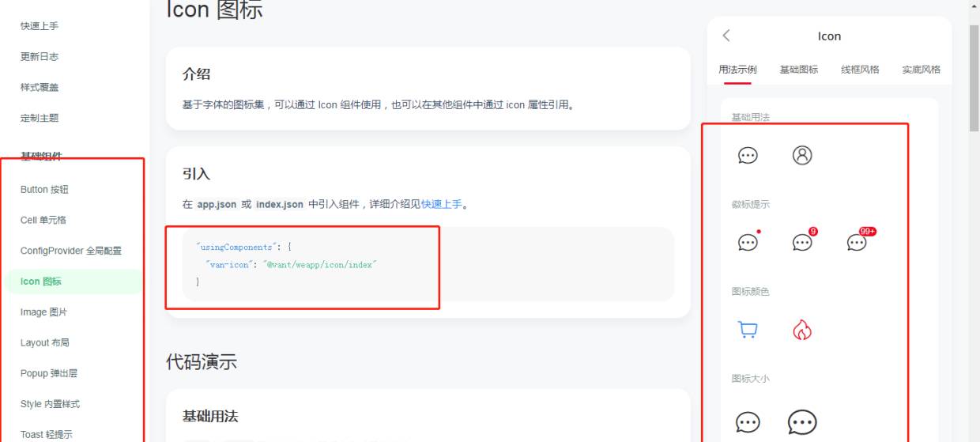The width and height of the screenshot is (980, 442).
Task: Click the chat icon with badge 9
Action: click(x=803, y=241)
